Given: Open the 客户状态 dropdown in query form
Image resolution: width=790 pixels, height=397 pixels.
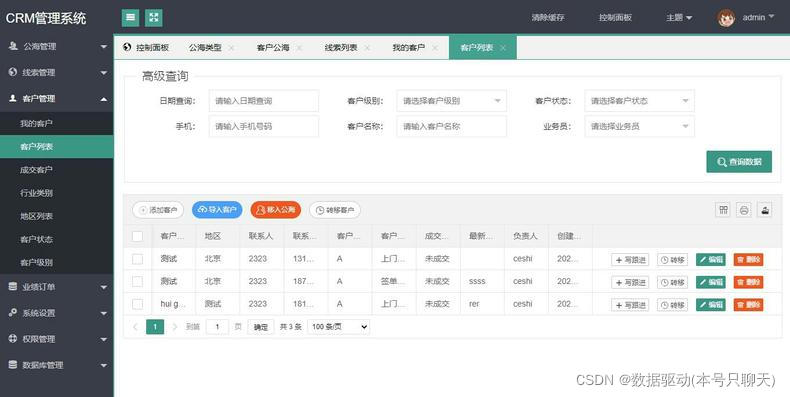Looking at the screenshot, I should [639, 101].
